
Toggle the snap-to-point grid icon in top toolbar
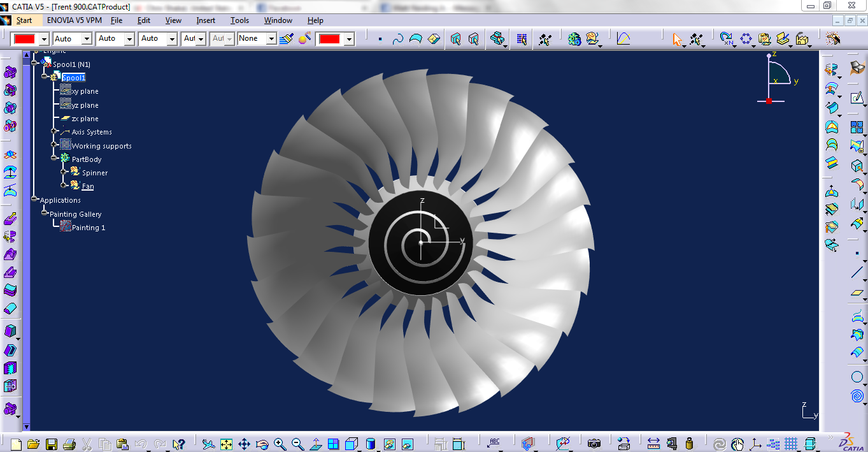click(x=522, y=39)
